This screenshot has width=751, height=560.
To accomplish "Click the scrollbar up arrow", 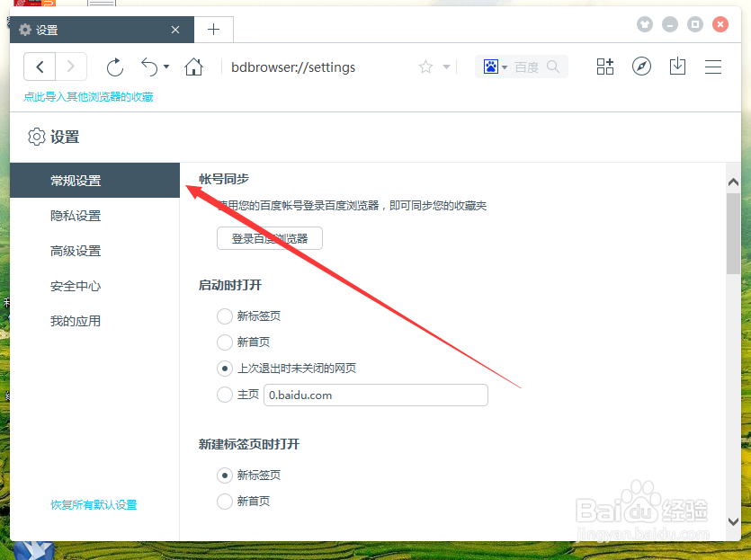I will coord(733,182).
